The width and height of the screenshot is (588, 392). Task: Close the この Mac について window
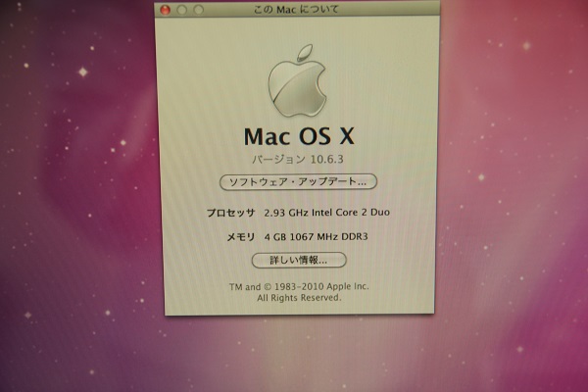point(166,10)
